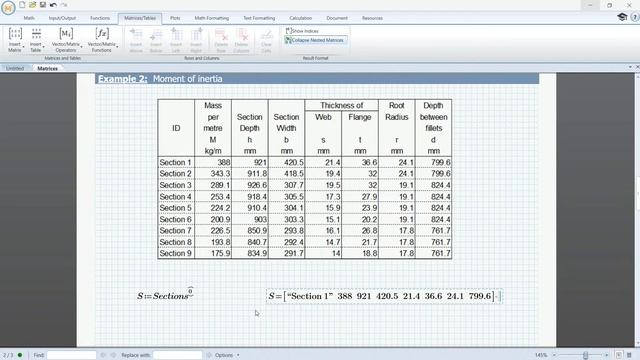Undo last action in quick toolbar
This screenshot has height=360, width=640.
coord(53,5)
